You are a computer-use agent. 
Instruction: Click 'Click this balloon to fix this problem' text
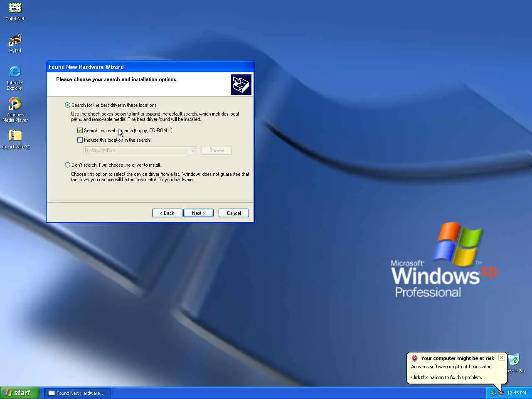click(x=446, y=377)
